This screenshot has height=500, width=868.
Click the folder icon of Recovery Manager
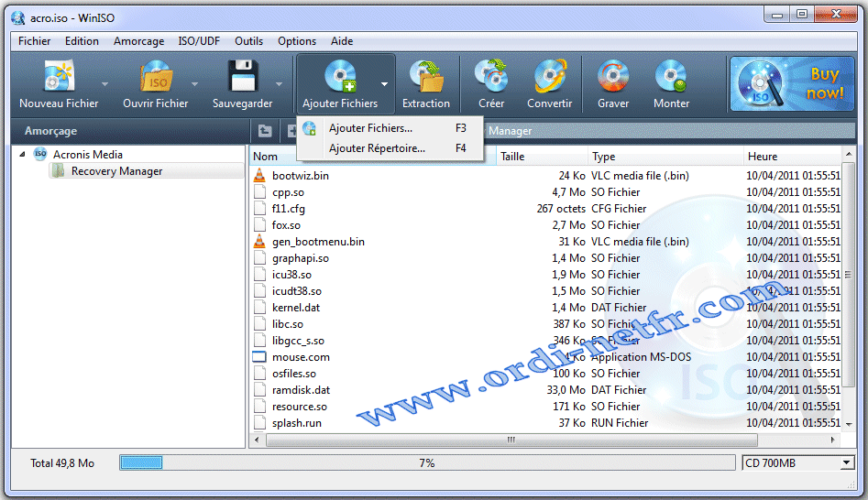[58, 171]
